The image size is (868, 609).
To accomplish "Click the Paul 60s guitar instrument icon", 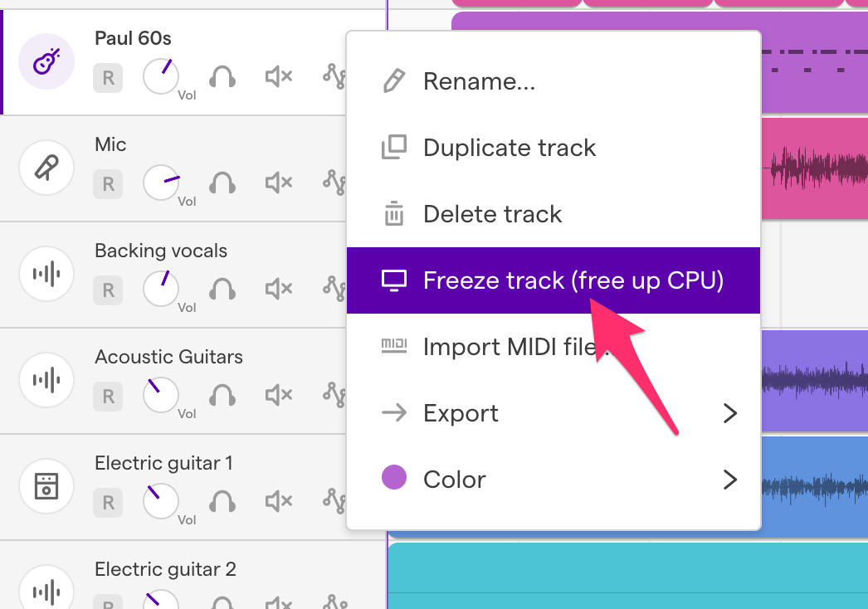I will point(46,61).
